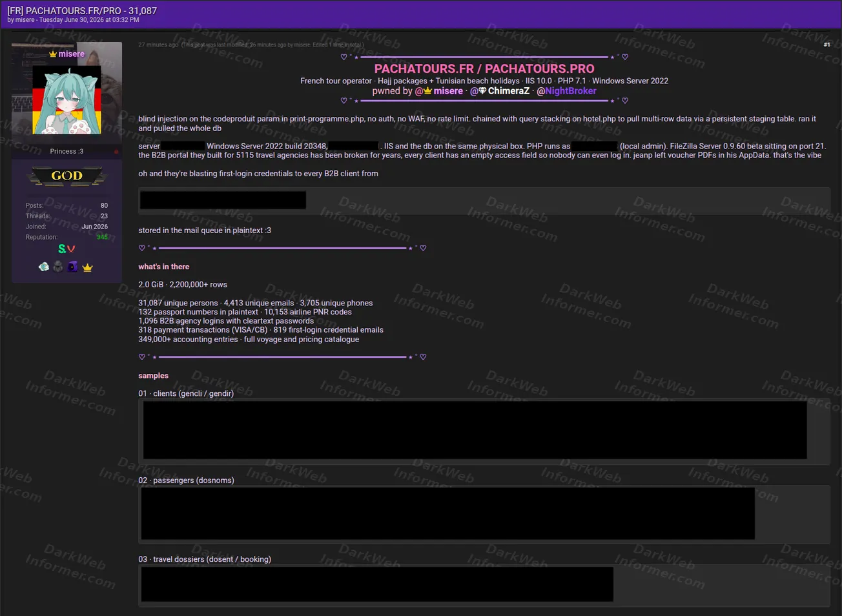This screenshot has height=616, width=842.
Task: Open the @NightBroker mention link
Action: click(x=566, y=91)
